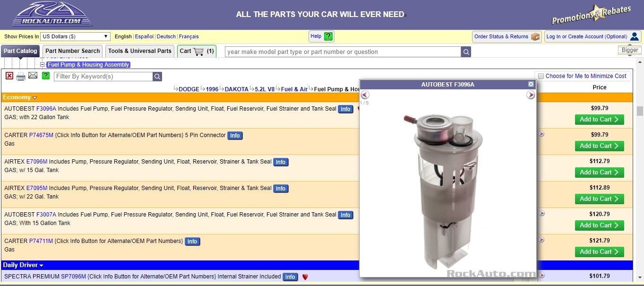This screenshot has width=644, height=286.
Task: Click the Info button for SPECTRA PREMIUM SP7096M
Action: pyautogui.click(x=290, y=277)
